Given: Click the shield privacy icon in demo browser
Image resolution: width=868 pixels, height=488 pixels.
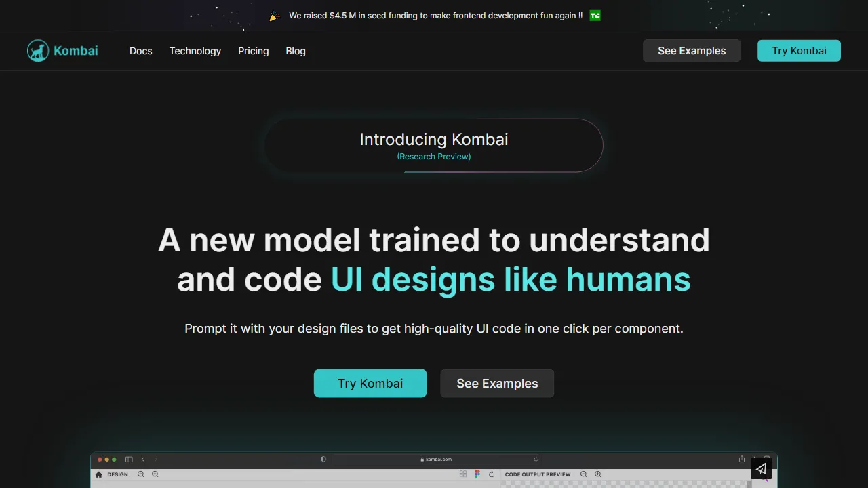Looking at the screenshot, I should (323, 459).
